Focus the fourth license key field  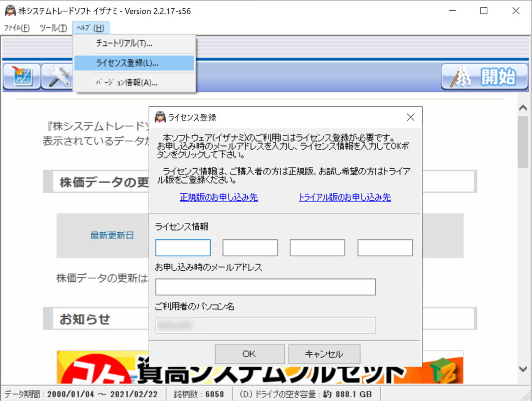click(385, 248)
